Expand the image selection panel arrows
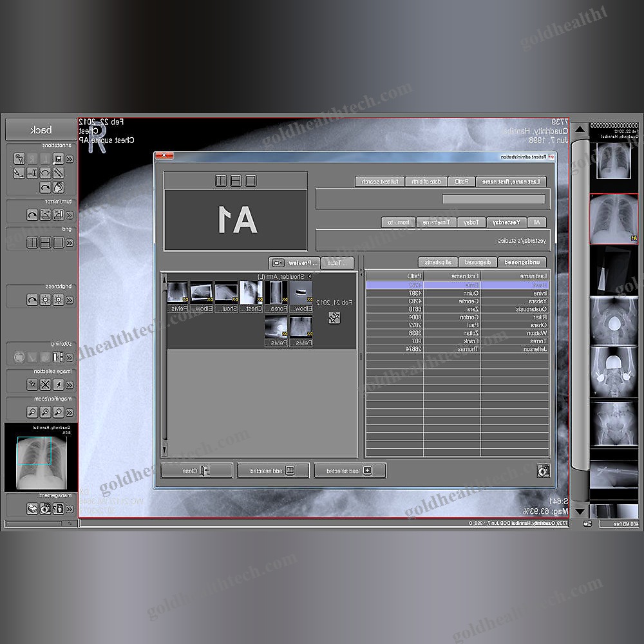Screen dimensions: 644x644 70,385
